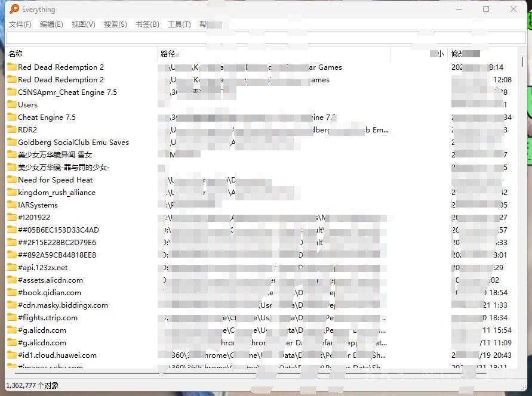Viewport: 532px width, 396px height.
Task: Click folder icon beside Users
Action: 12,104
